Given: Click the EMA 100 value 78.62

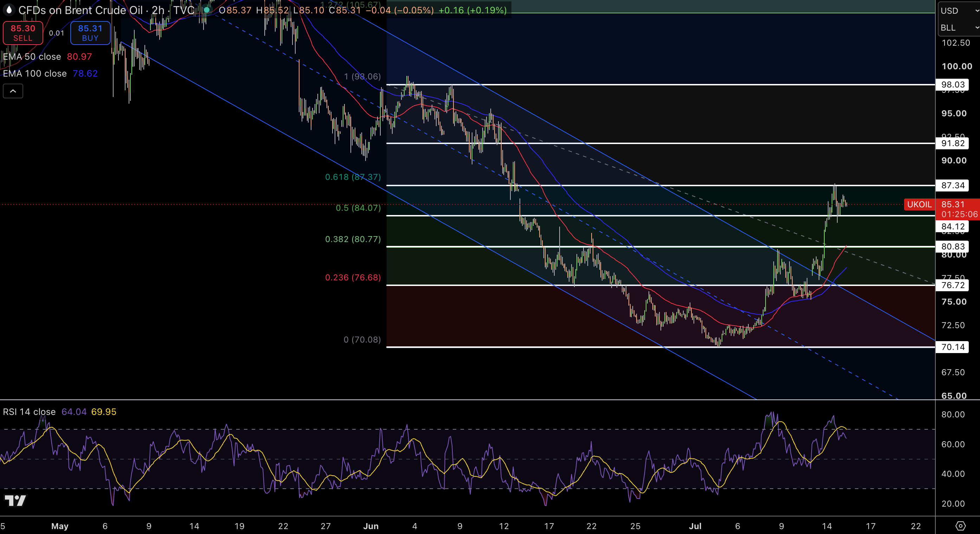Looking at the screenshot, I should 85,73.
